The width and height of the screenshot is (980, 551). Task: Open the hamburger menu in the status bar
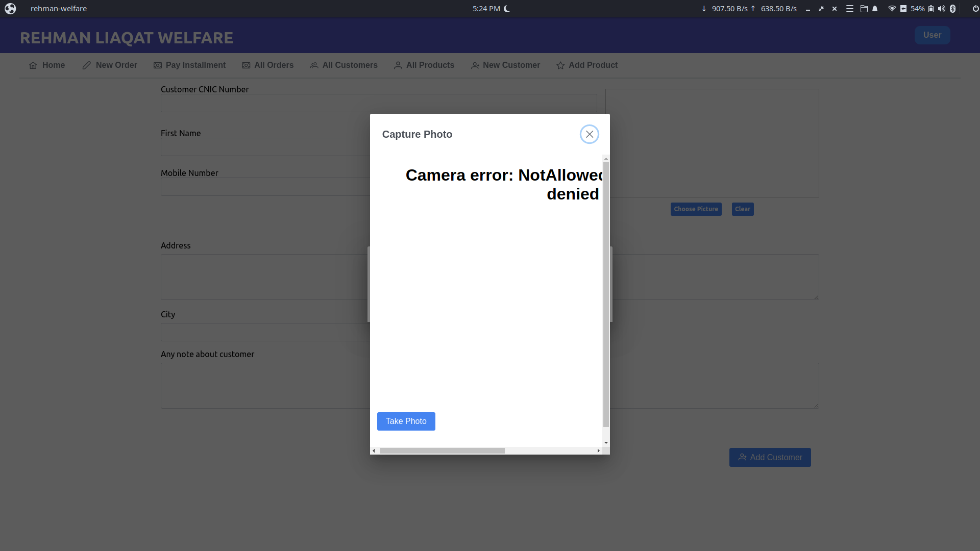pos(850,9)
